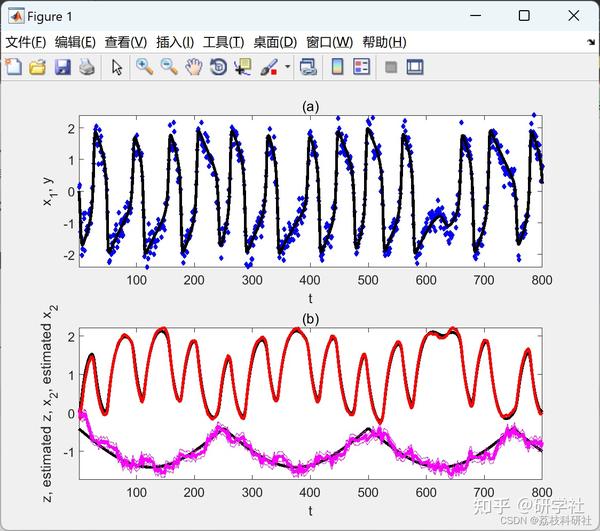Print the figure using printer icon

(x=87, y=67)
